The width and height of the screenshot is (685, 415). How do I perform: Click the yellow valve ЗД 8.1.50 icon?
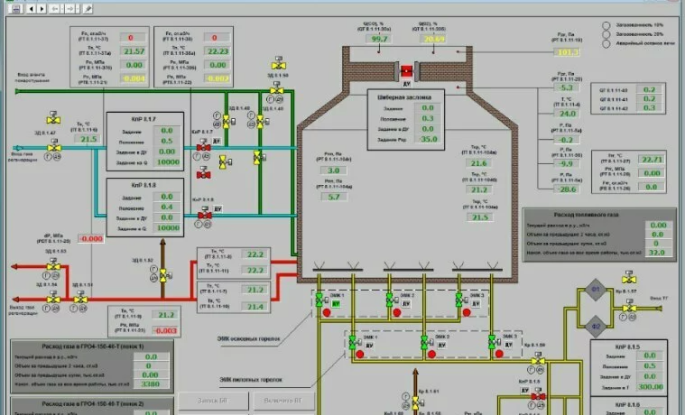[275, 89]
